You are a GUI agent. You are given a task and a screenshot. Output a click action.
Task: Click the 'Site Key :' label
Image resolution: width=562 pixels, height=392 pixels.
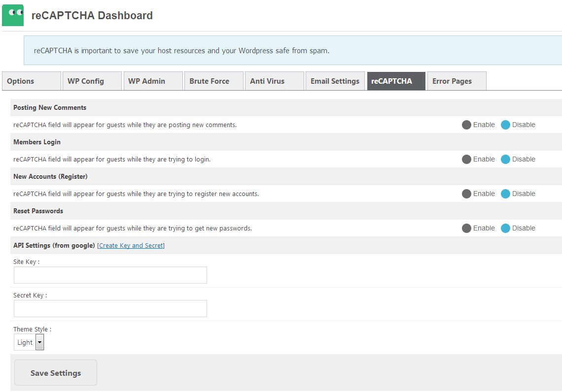click(27, 261)
